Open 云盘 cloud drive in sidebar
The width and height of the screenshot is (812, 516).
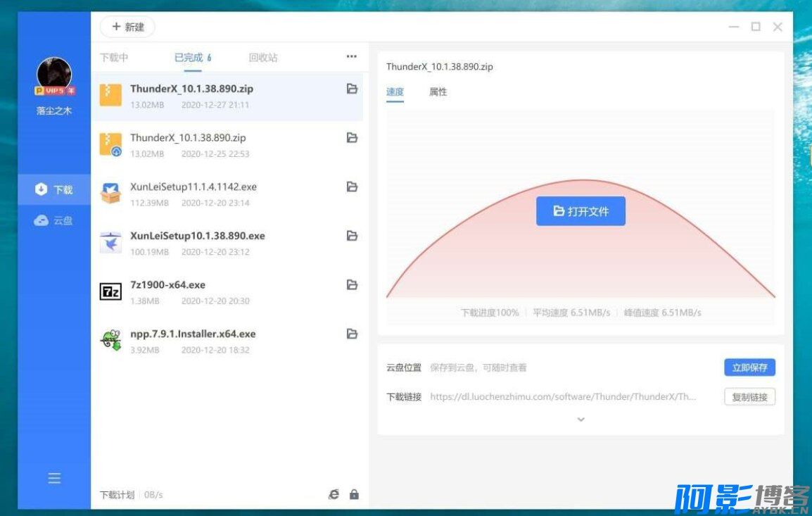pyautogui.click(x=54, y=220)
